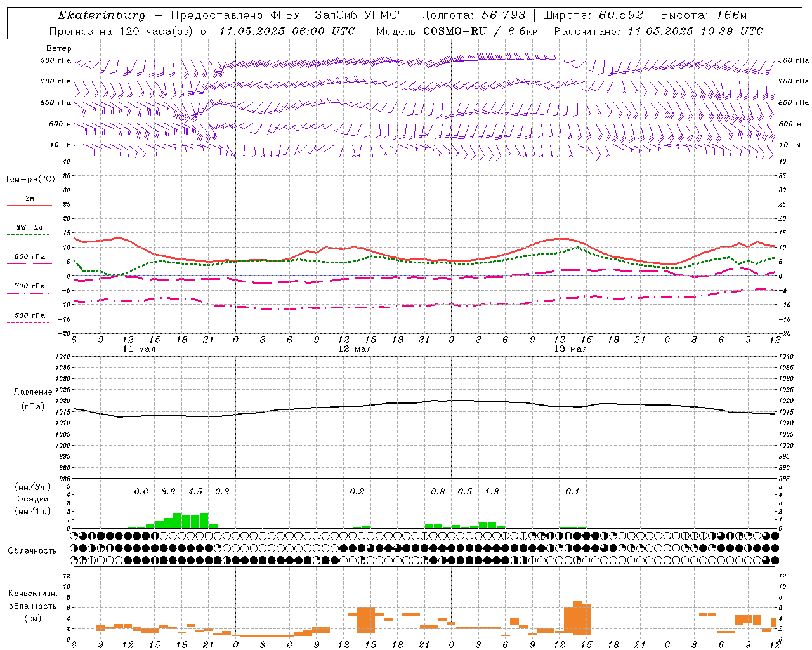The height and width of the screenshot is (650, 812).
Task: Click the 'Td 2м' dew point legend entry
Action: coord(30,227)
